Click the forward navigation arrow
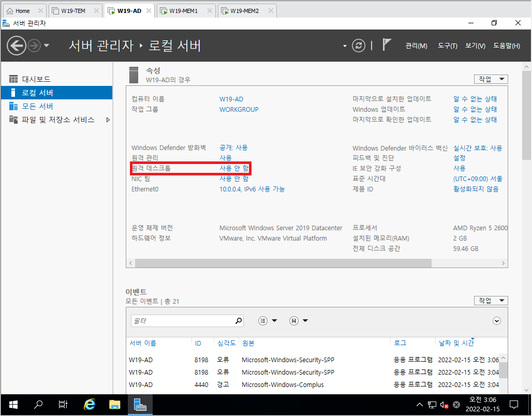Viewport: 532px width, 416px height. click(34, 46)
